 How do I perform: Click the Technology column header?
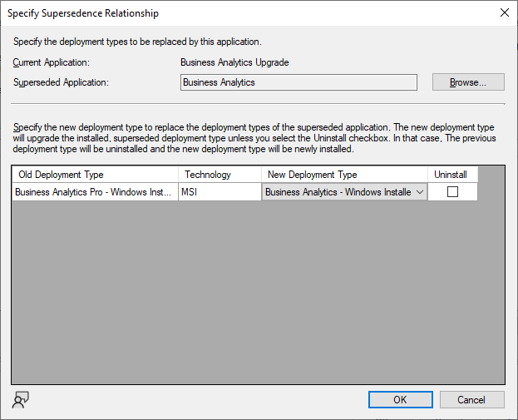(220, 175)
